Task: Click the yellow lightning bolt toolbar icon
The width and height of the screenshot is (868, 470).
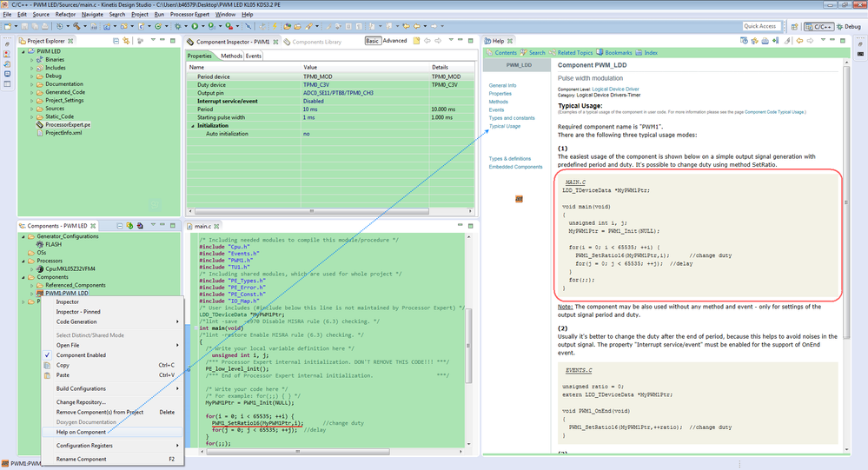Action: 274,26
